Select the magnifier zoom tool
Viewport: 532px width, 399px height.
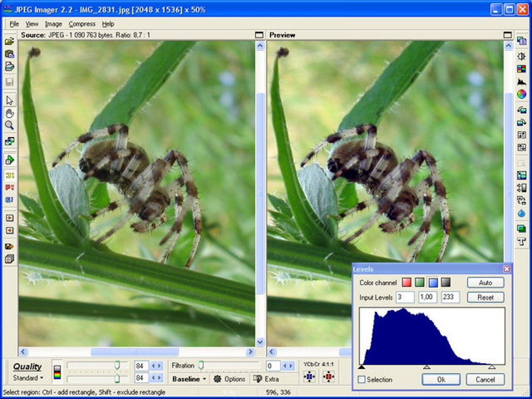(9, 125)
